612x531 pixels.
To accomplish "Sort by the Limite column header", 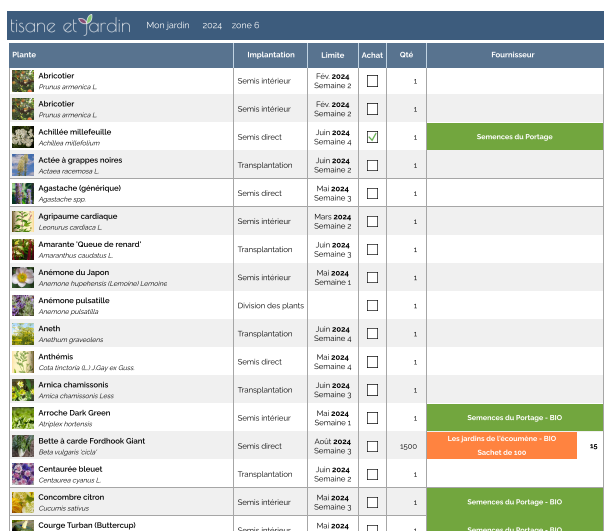I will coord(333,55).
